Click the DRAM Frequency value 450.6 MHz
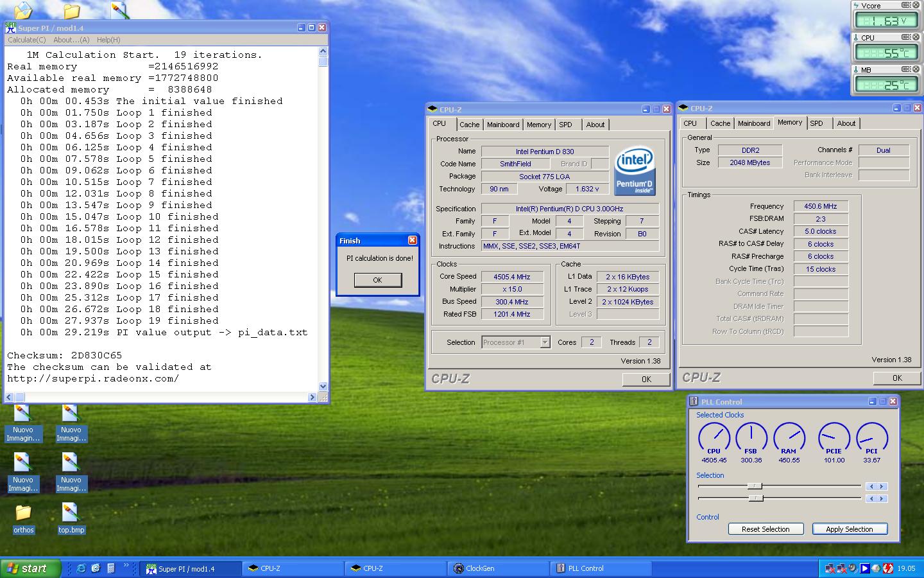Viewport: 924px width, 578px height. click(x=821, y=206)
